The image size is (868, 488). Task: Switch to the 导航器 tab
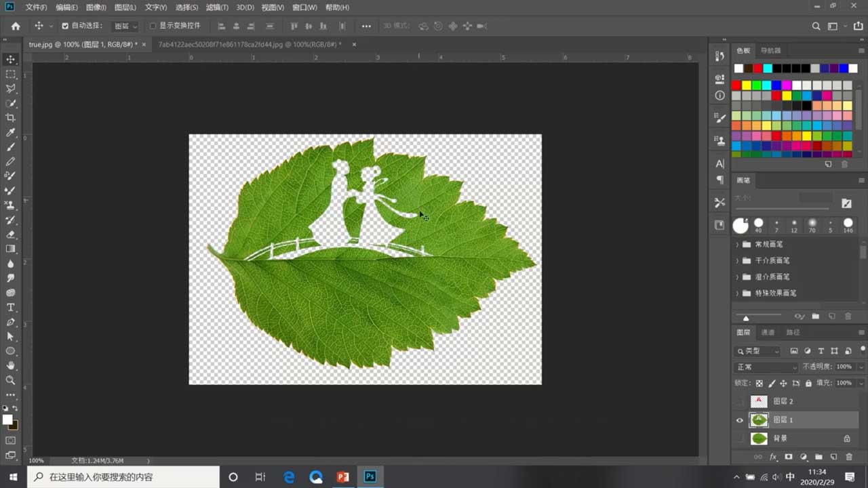click(x=771, y=50)
